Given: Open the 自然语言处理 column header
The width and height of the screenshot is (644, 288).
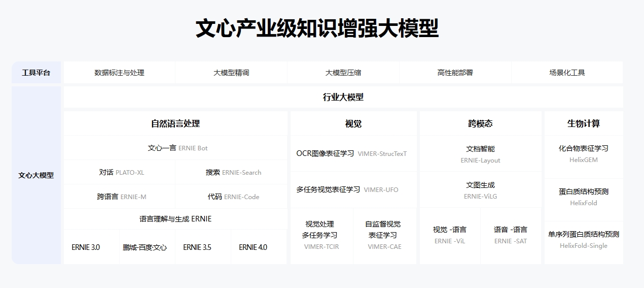Looking at the screenshot, I should (175, 123).
